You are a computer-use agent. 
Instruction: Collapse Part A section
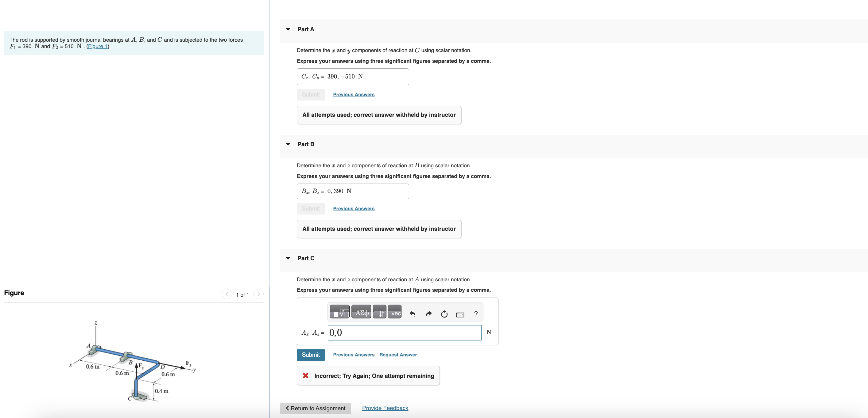(x=288, y=29)
